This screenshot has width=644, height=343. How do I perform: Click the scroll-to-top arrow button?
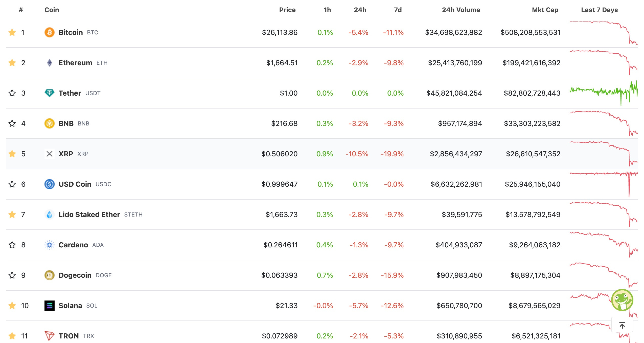pos(622,325)
